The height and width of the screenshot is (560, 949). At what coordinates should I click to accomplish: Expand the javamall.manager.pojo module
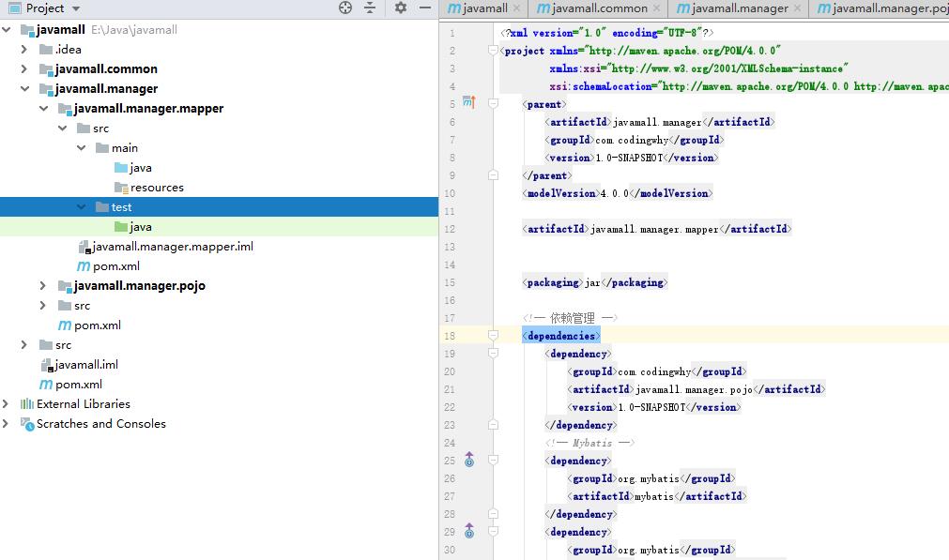point(43,286)
